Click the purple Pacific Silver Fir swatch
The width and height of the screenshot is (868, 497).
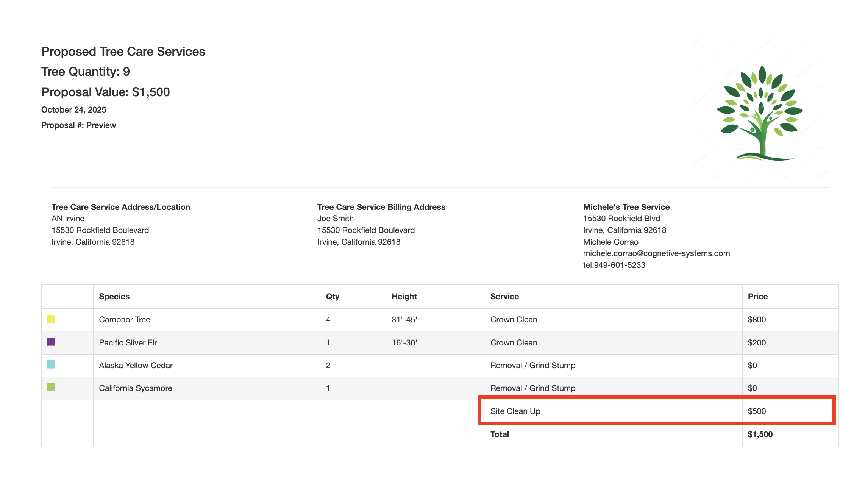(x=51, y=342)
